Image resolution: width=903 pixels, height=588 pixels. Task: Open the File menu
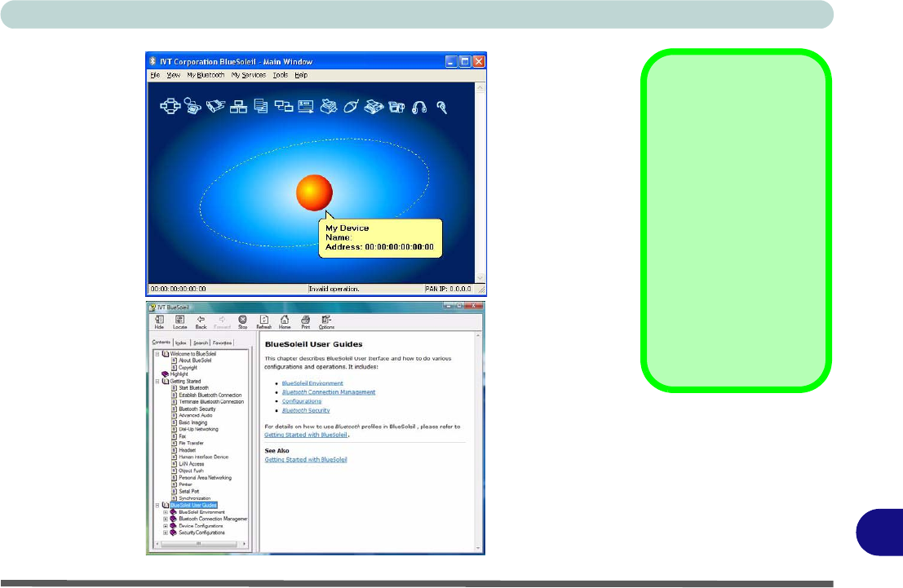click(155, 75)
